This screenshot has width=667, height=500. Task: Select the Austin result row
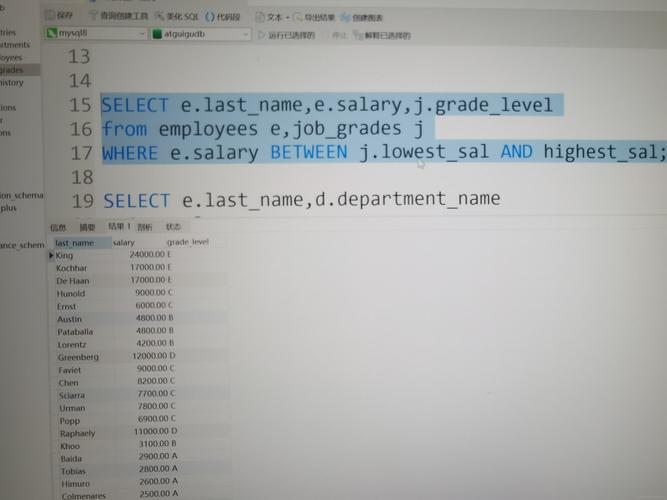139,318
